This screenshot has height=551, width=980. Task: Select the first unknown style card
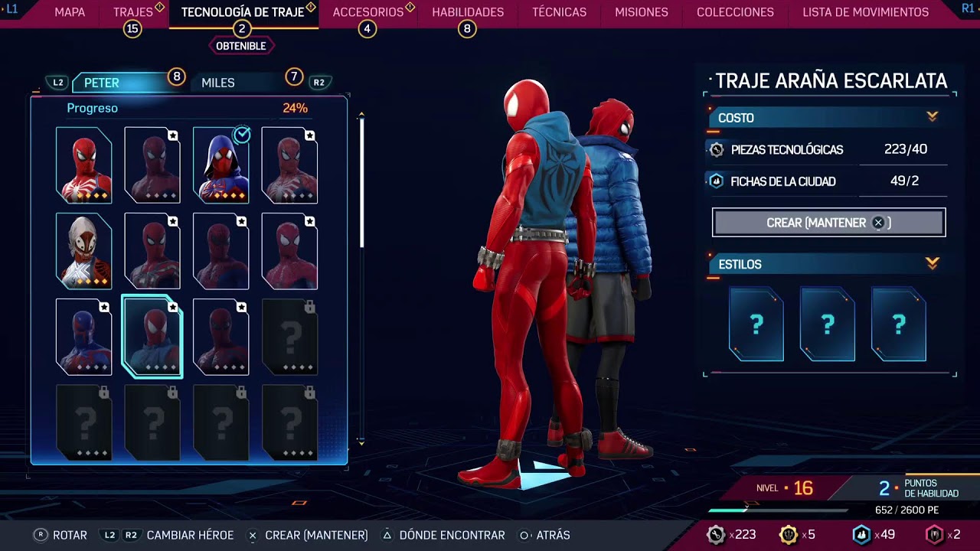click(x=756, y=324)
